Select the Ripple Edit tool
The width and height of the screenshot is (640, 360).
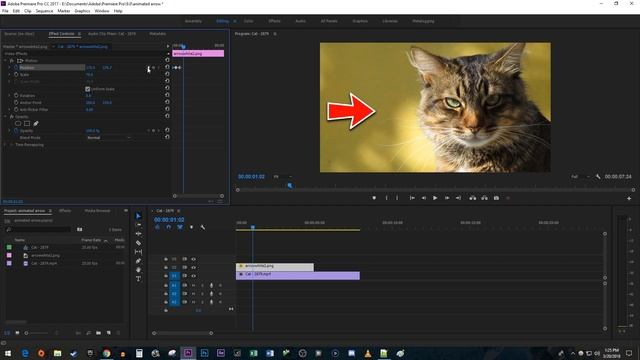click(138, 234)
